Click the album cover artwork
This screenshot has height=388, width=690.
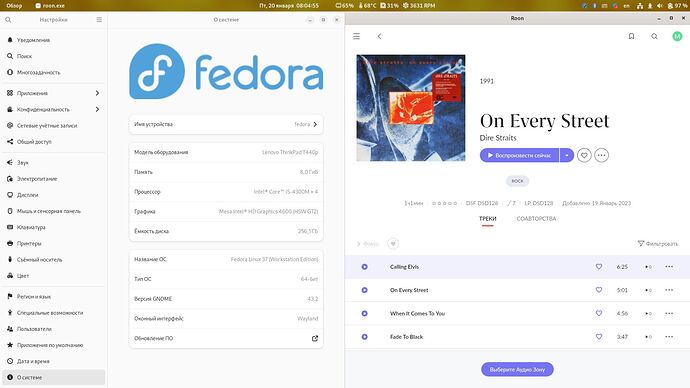point(411,108)
